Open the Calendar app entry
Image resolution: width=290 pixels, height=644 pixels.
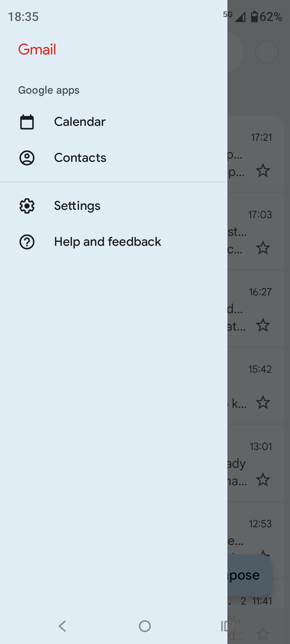tap(80, 122)
